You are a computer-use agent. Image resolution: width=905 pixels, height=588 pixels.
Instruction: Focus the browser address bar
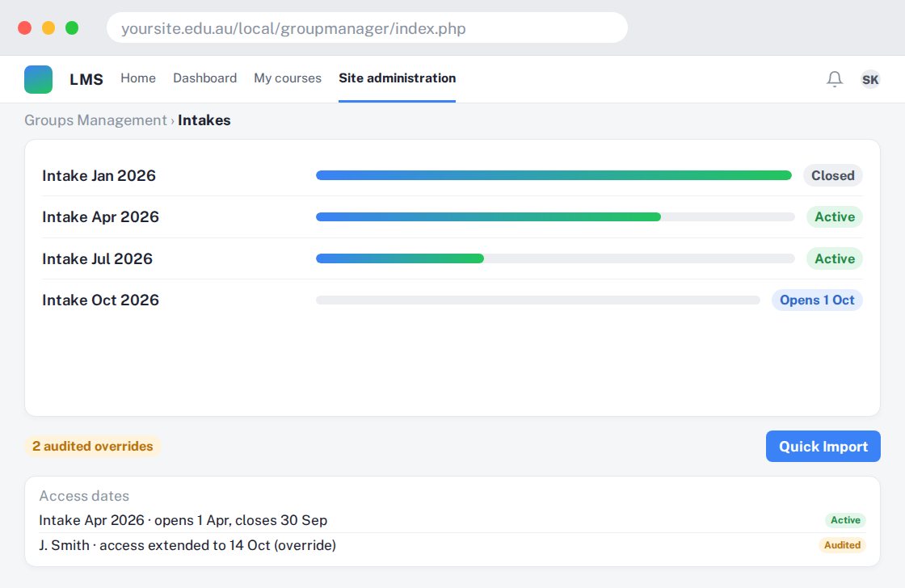pyautogui.click(x=367, y=27)
